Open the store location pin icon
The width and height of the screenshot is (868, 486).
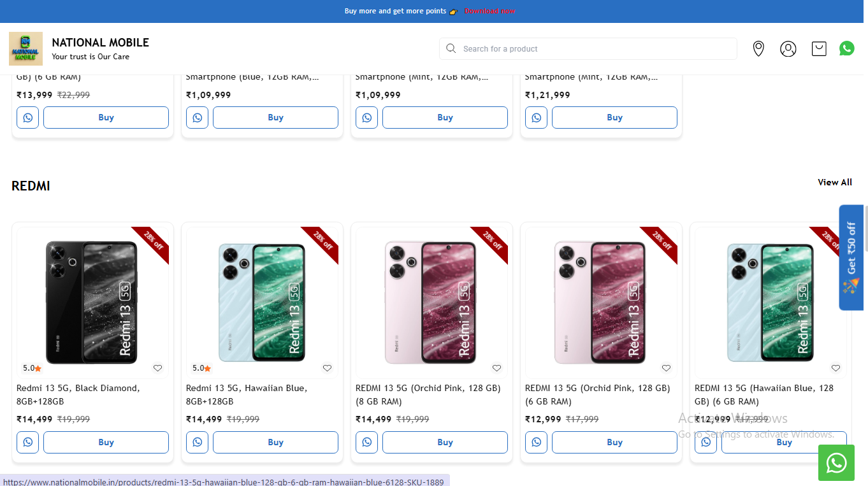758,48
